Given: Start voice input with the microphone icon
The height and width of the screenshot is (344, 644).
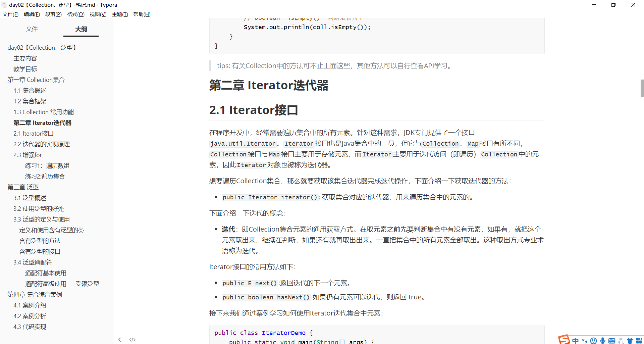Looking at the screenshot, I should (602, 340).
